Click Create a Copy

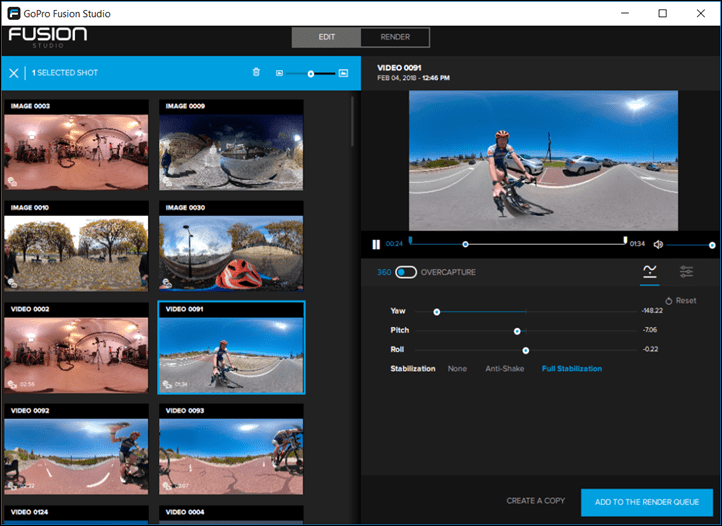click(x=536, y=501)
